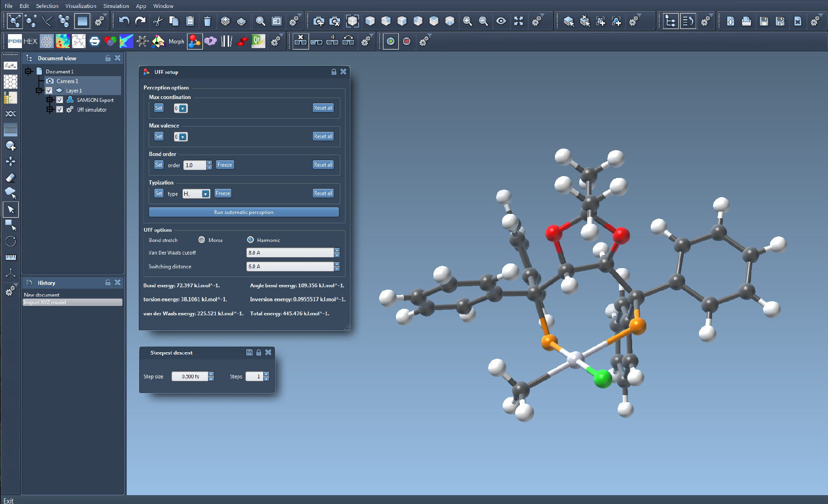This screenshot has height=504, width=828.
Task: Click Set in Max coordination section
Action: tap(158, 108)
